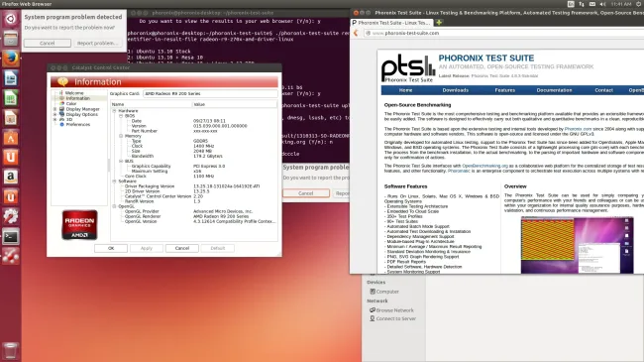Click OK in Catalyst Control Center
This screenshot has width=644, height=362.
111,248
